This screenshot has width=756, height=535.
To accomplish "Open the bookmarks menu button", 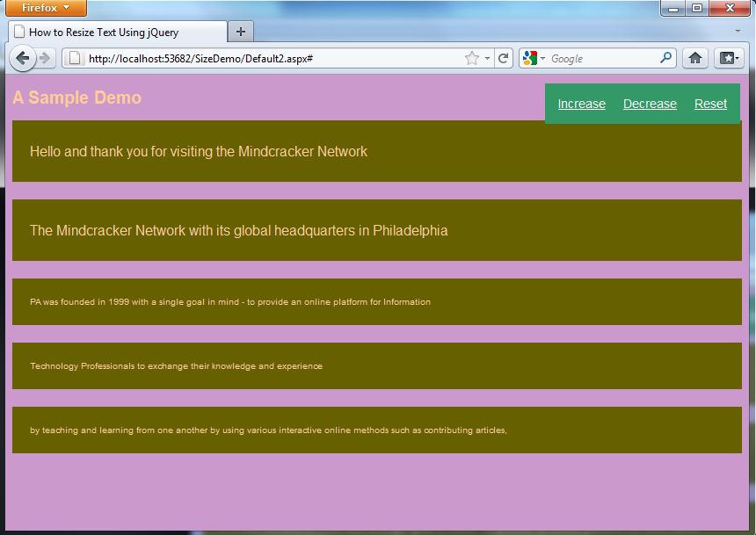I will (x=729, y=58).
